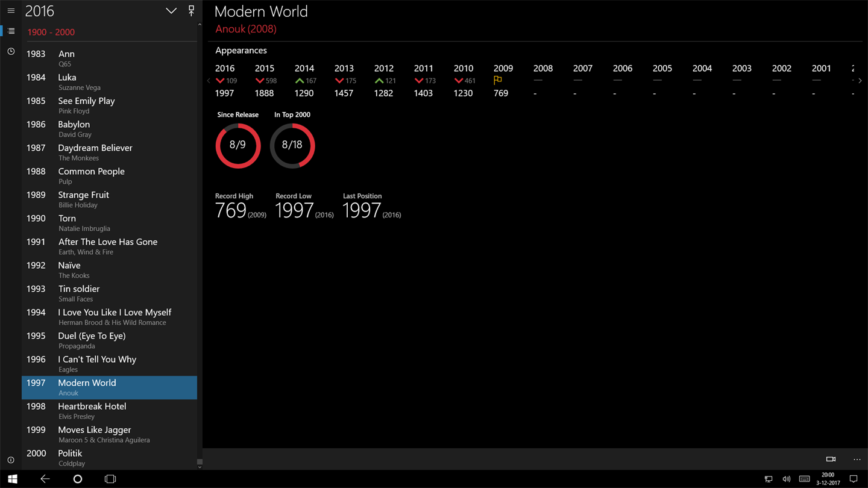
Task: Click the 2009 new-entry flag icon
Action: [x=498, y=80]
